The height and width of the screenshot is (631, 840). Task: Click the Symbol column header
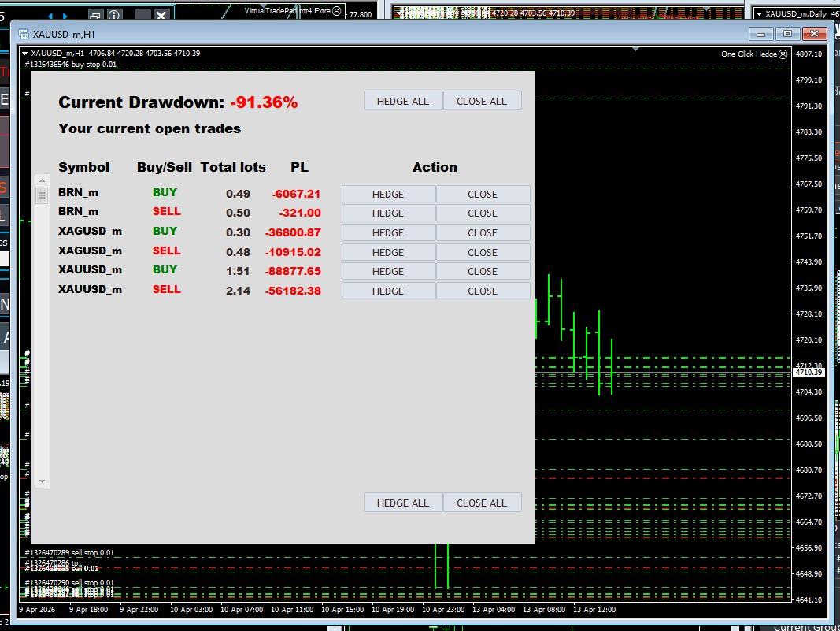click(x=84, y=167)
